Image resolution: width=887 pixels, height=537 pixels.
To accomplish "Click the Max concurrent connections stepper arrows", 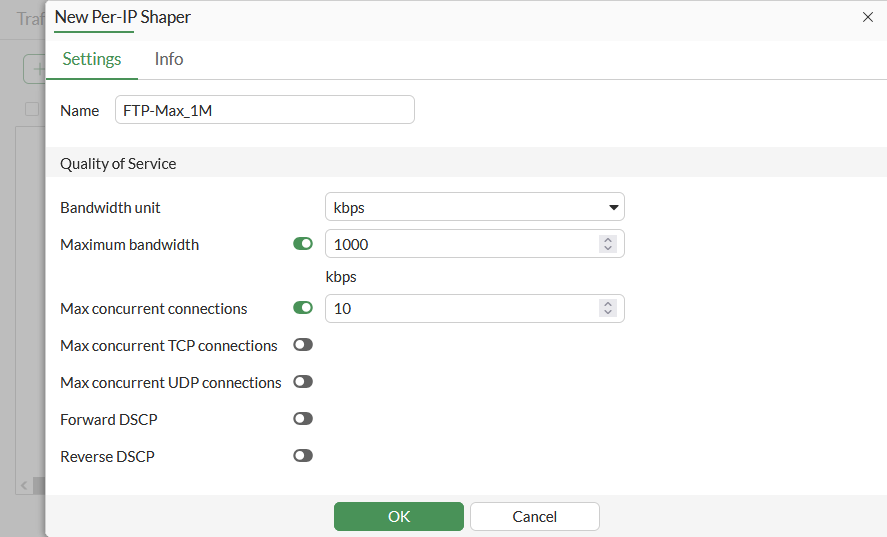I will 607,308.
